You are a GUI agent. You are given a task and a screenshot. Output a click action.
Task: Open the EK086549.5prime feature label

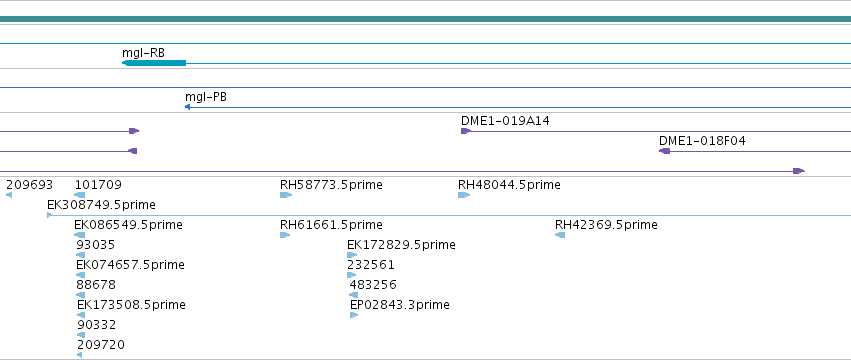click(128, 225)
